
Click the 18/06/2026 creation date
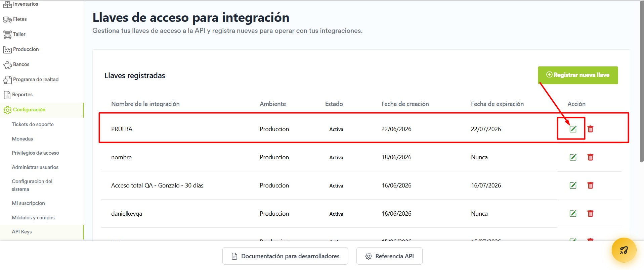396,157
